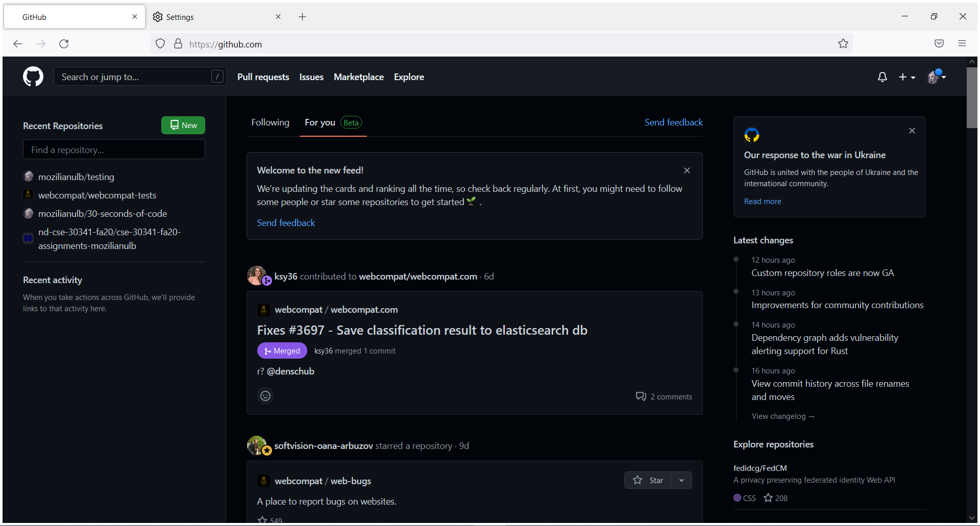Open Improvements for community contributions changelog
Screen dimensions: 980x526
[837, 305]
